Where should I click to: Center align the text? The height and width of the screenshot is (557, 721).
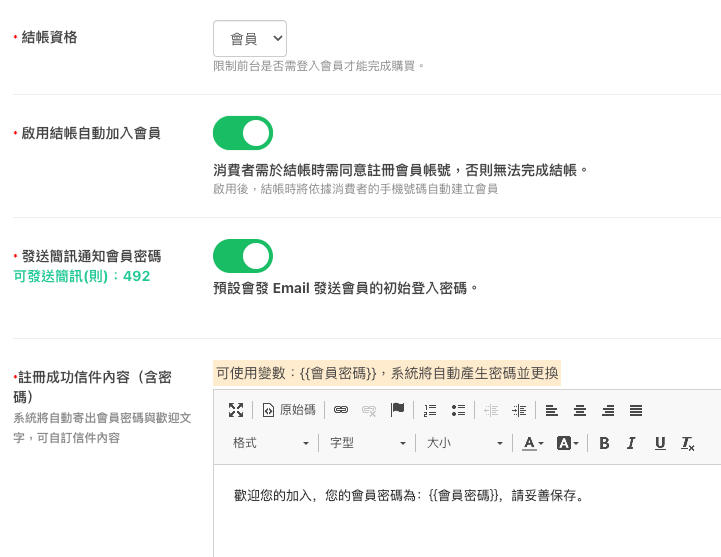[580, 410]
